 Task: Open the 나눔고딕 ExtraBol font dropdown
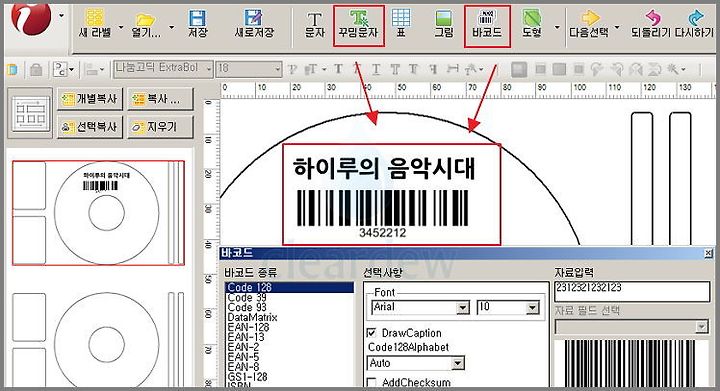pos(209,69)
